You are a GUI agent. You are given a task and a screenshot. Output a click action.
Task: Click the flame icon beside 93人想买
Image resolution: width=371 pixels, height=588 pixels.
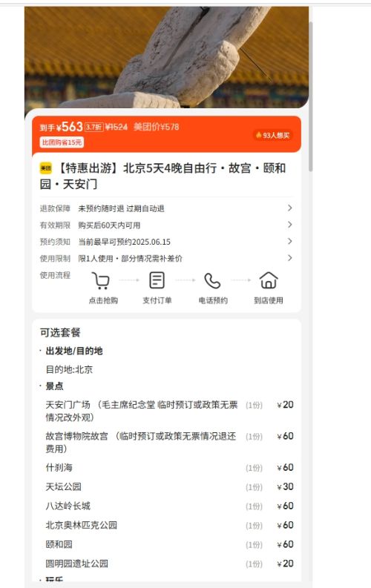[258, 135]
